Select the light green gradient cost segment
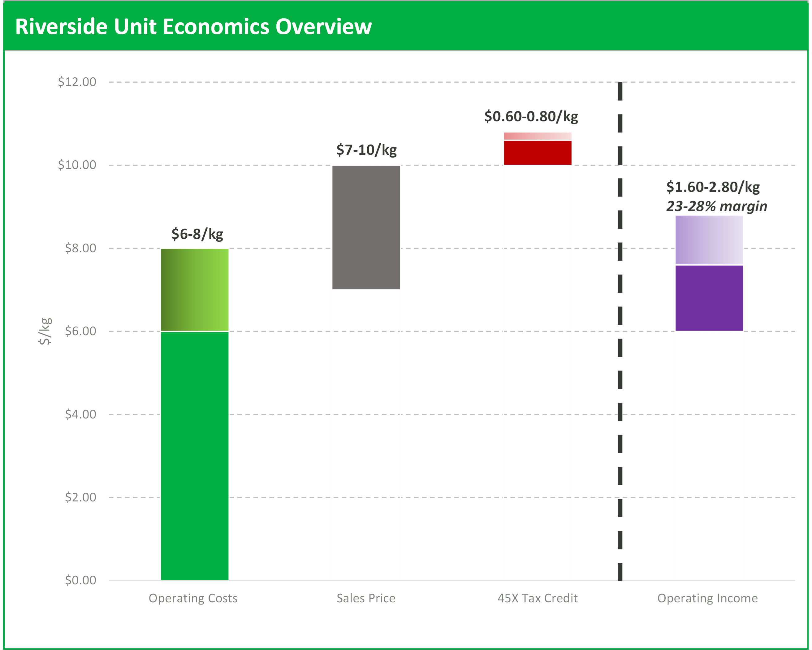This screenshot has height=650, width=812. coord(195,290)
